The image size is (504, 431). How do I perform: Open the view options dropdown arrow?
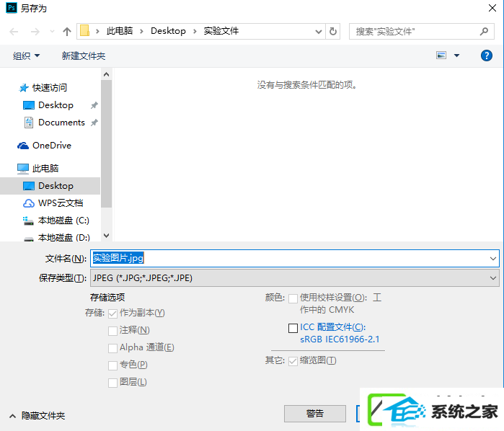(x=456, y=55)
